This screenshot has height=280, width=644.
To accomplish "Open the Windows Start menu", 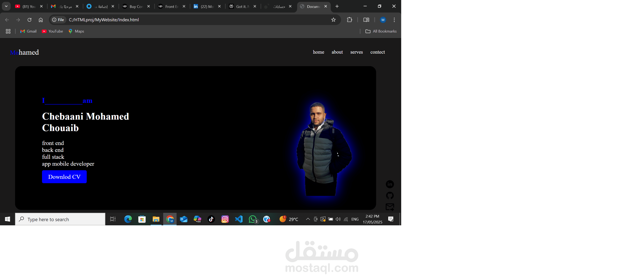I will (x=8, y=219).
